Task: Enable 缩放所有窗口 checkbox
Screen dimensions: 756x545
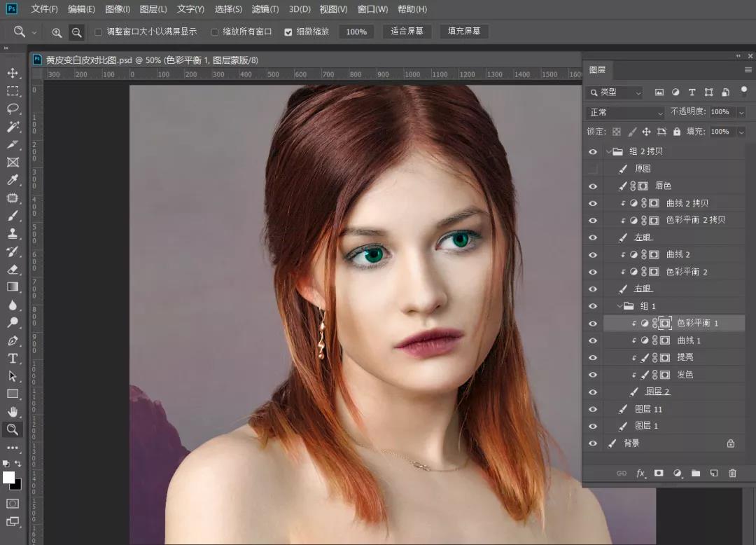Action: (215, 32)
